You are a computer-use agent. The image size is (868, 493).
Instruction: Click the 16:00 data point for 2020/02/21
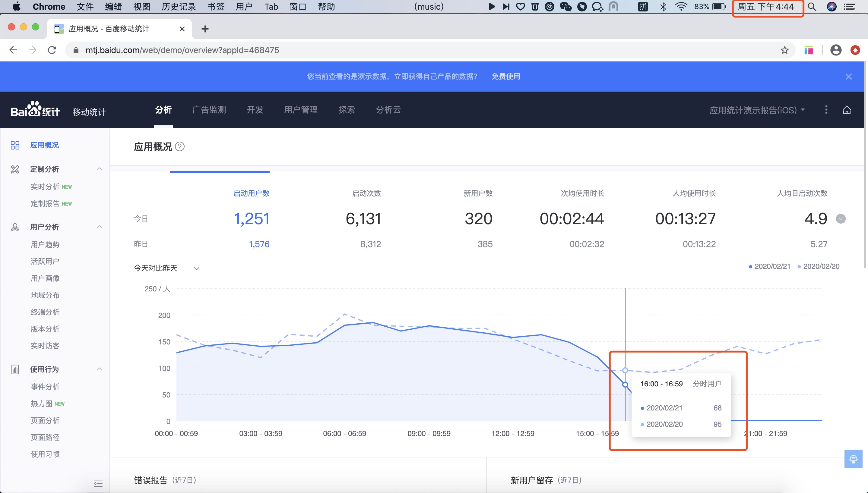pyautogui.click(x=625, y=385)
